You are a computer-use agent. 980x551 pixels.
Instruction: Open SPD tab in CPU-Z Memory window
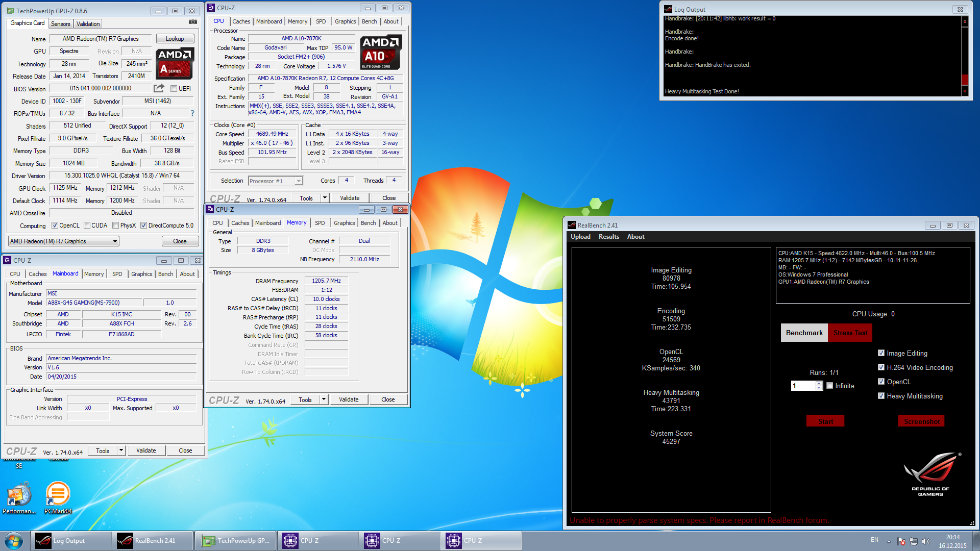(320, 223)
